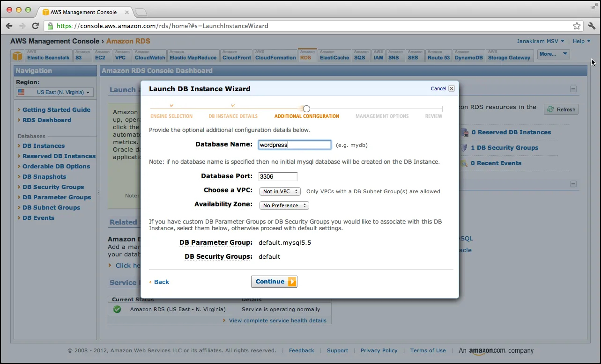Screen dimensions: 601x364
Task: Open the Elastic MapReduce service tab
Action: click(x=193, y=55)
